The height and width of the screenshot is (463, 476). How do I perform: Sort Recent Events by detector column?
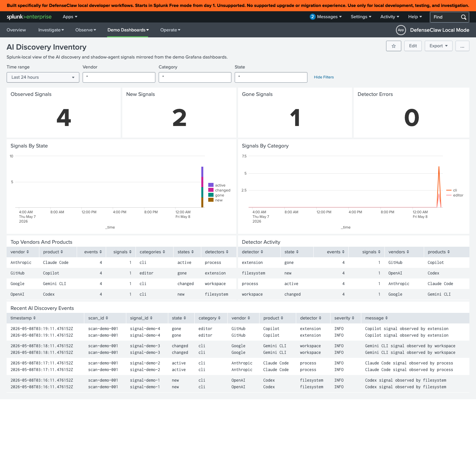click(x=311, y=318)
